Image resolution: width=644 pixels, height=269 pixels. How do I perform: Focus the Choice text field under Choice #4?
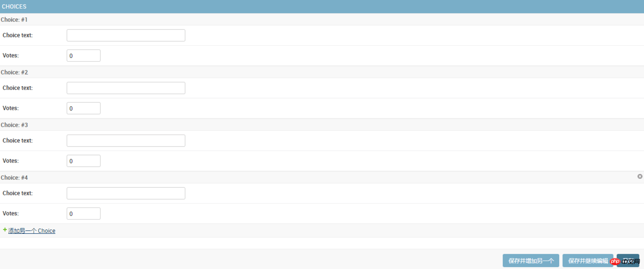[126, 193]
